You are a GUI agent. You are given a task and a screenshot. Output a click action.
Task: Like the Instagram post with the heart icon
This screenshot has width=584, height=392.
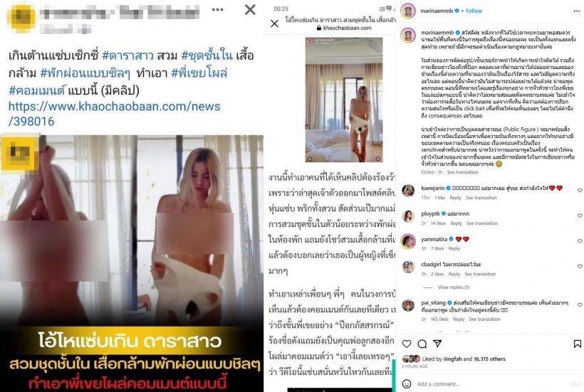(x=407, y=344)
